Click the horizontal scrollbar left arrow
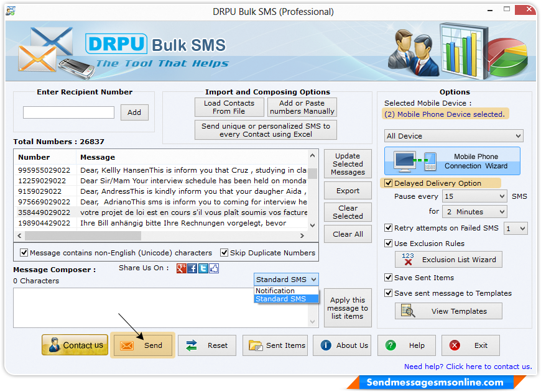 coord(19,236)
